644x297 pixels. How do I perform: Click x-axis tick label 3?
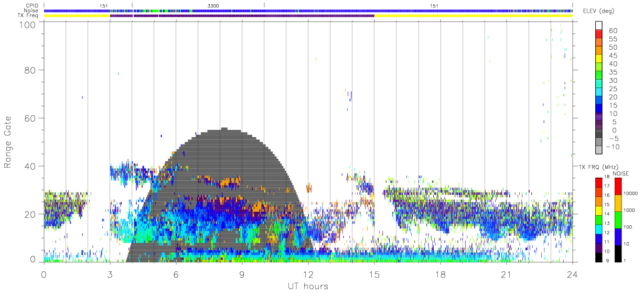pyautogui.click(x=110, y=274)
